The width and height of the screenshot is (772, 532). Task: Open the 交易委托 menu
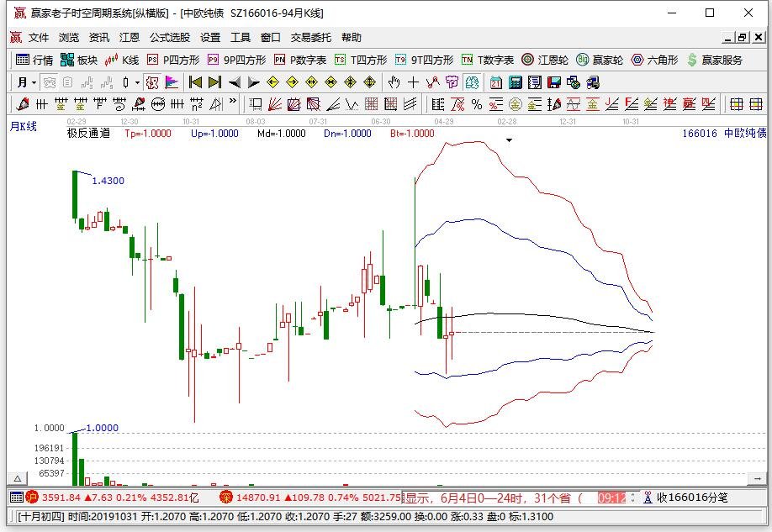tap(310, 38)
